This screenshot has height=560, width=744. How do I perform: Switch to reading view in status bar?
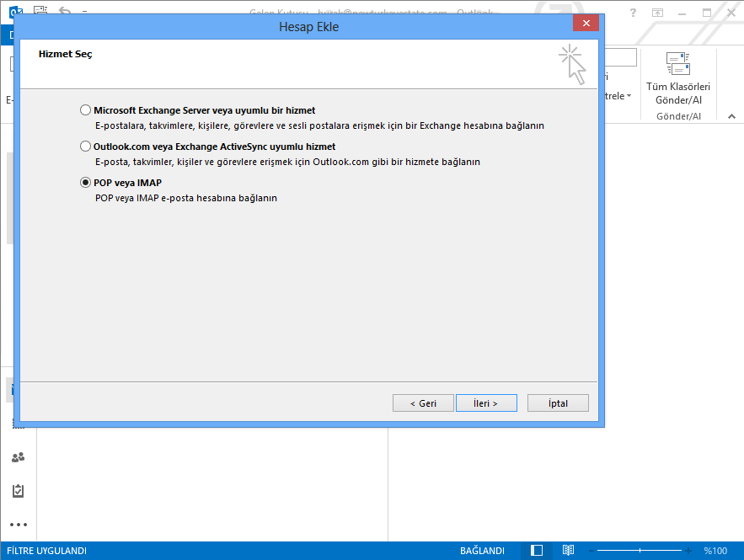pos(568,550)
